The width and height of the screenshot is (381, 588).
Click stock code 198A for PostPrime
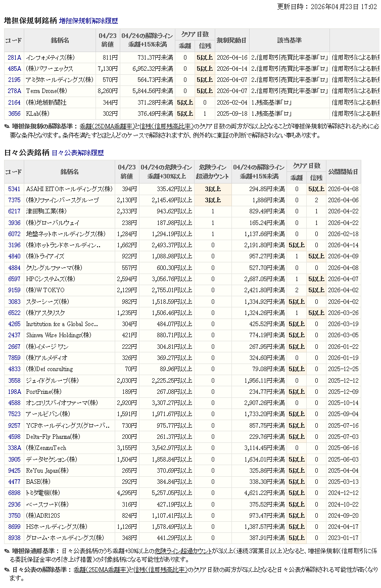pyautogui.click(x=14, y=391)
